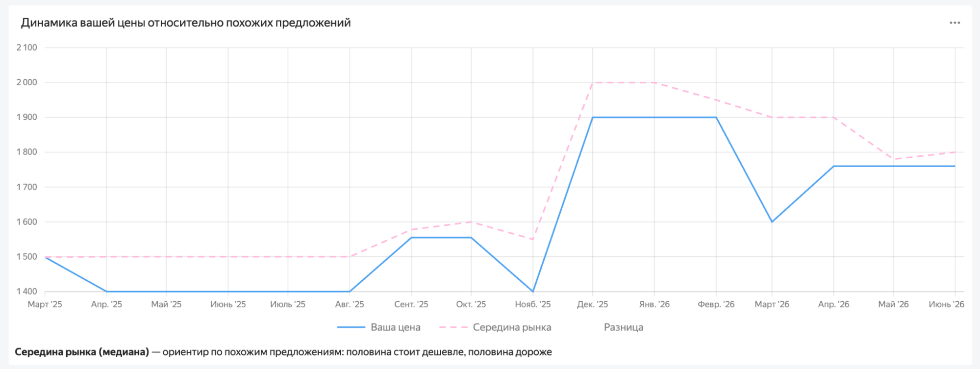Click the blue line dip at Март '26
The width and height of the screenshot is (980, 369).
click(772, 222)
